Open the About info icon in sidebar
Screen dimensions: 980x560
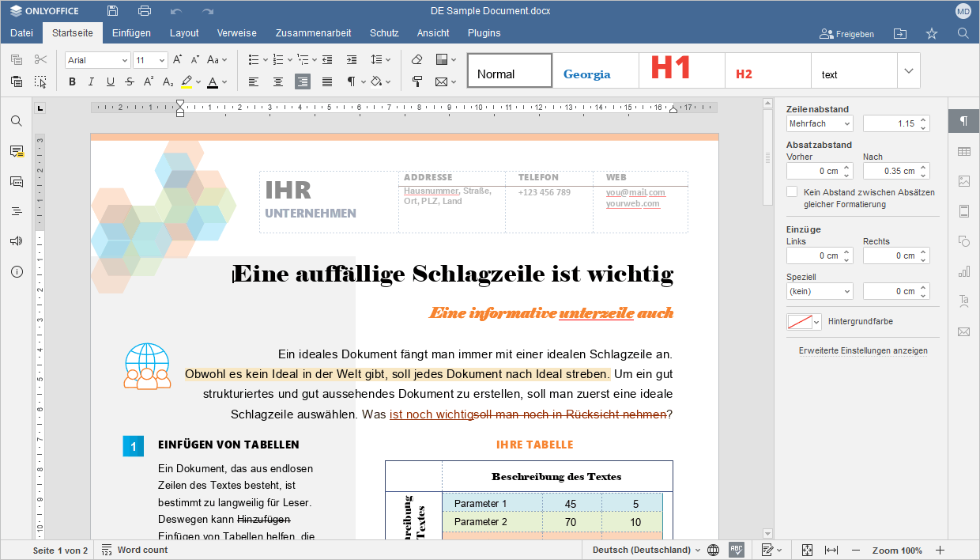click(x=17, y=271)
